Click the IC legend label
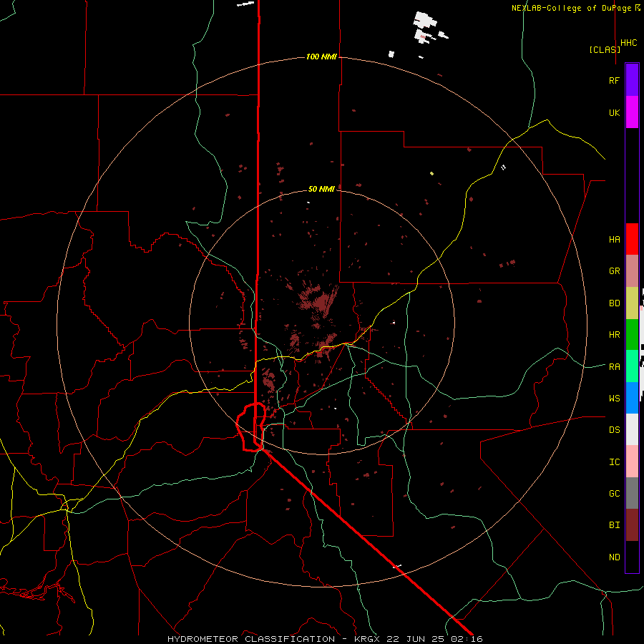 pos(615,462)
